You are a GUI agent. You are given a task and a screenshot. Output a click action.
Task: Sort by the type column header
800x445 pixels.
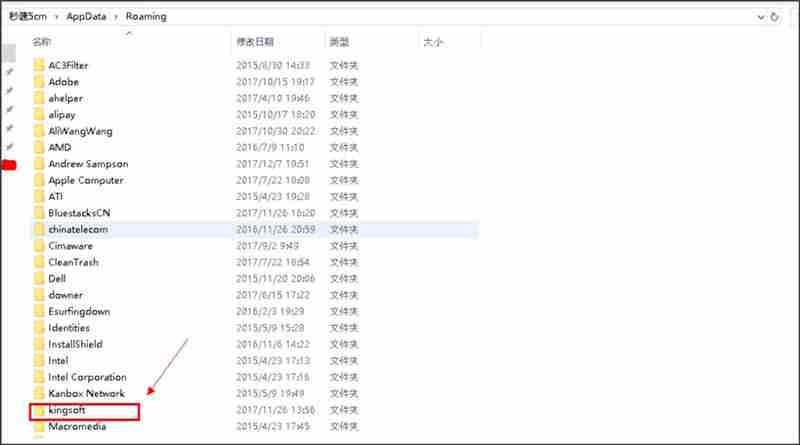(x=339, y=42)
